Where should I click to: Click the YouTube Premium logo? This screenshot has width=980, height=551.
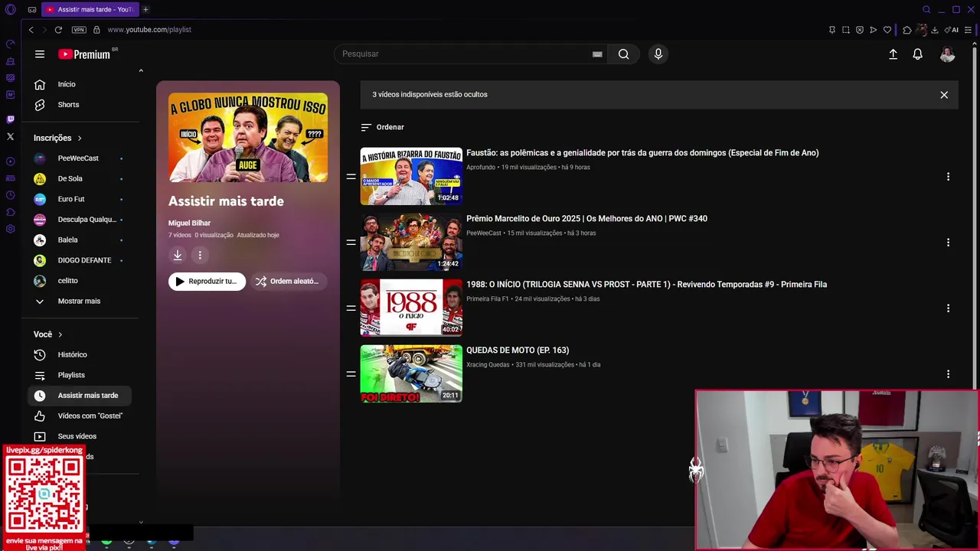point(86,54)
